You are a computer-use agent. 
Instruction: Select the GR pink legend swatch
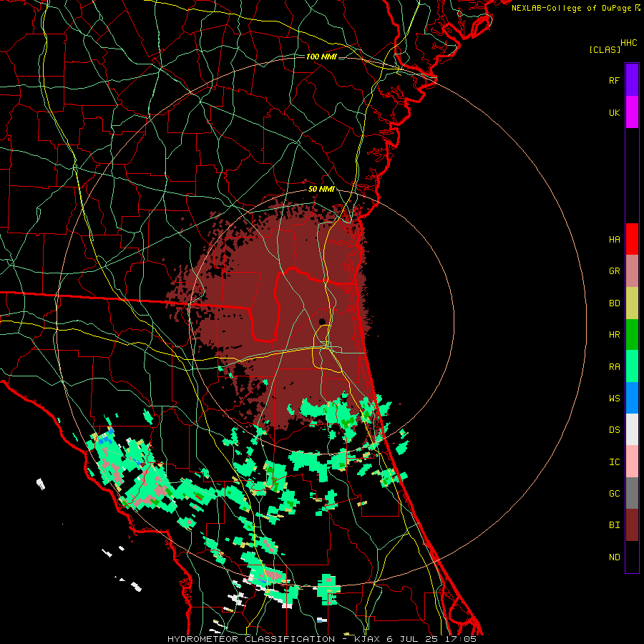[x=632, y=271]
